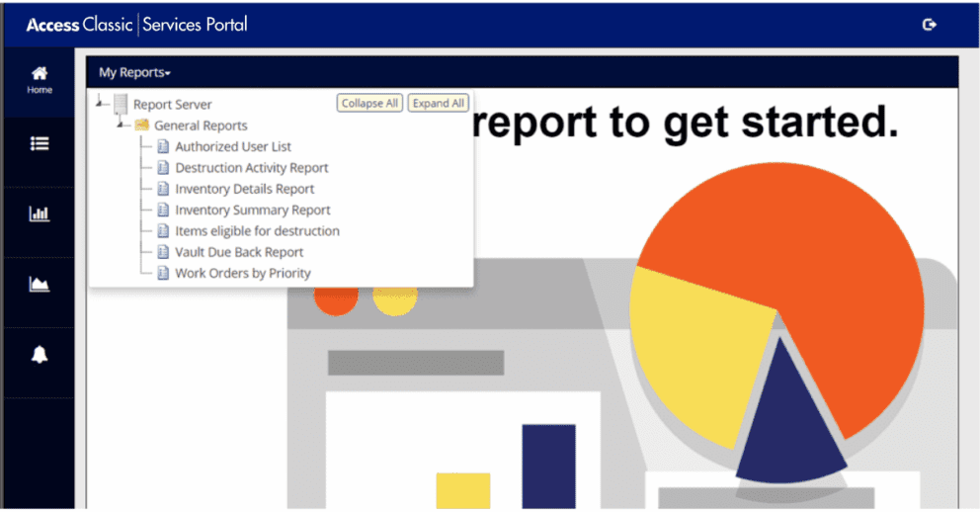Select Destruction Activity Report

251,168
